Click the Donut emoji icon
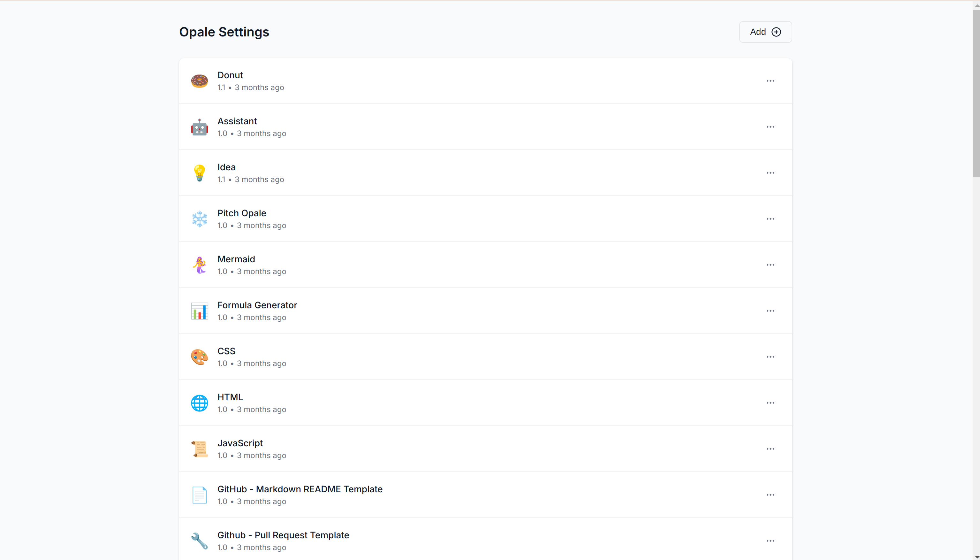The height and width of the screenshot is (560, 980). (199, 81)
